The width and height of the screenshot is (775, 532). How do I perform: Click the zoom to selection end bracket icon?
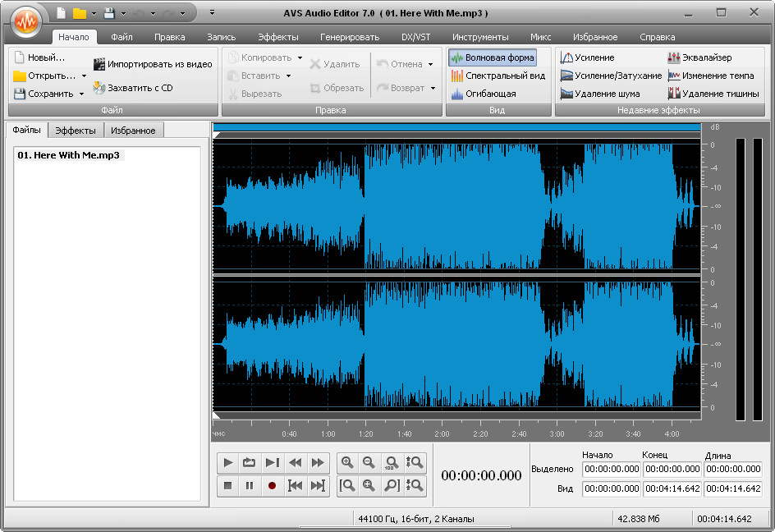(392, 485)
